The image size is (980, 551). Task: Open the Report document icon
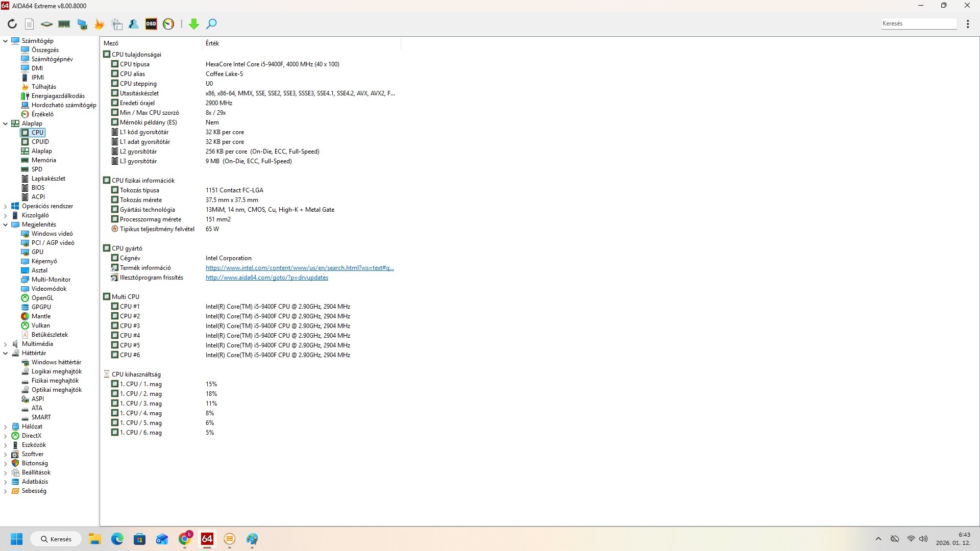coord(30,24)
